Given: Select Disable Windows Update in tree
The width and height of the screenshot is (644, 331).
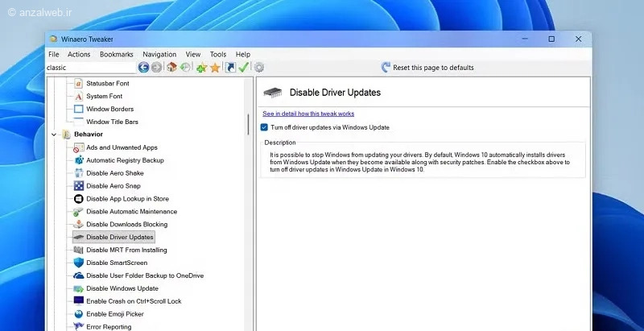Looking at the screenshot, I should [x=122, y=288].
